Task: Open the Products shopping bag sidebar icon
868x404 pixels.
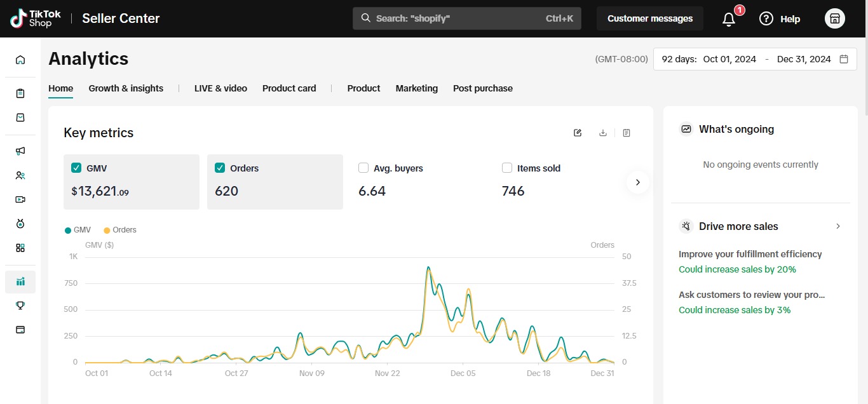Action: point(20,118)
